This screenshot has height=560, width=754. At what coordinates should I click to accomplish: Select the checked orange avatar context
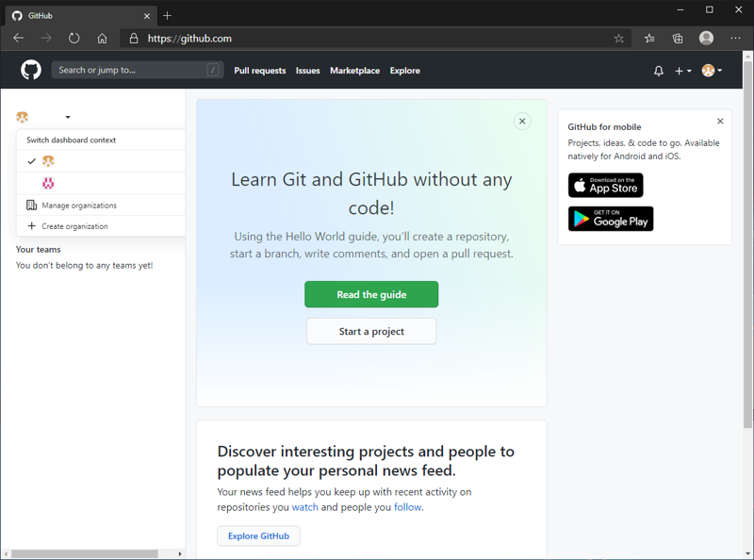[x=47, y=161]
